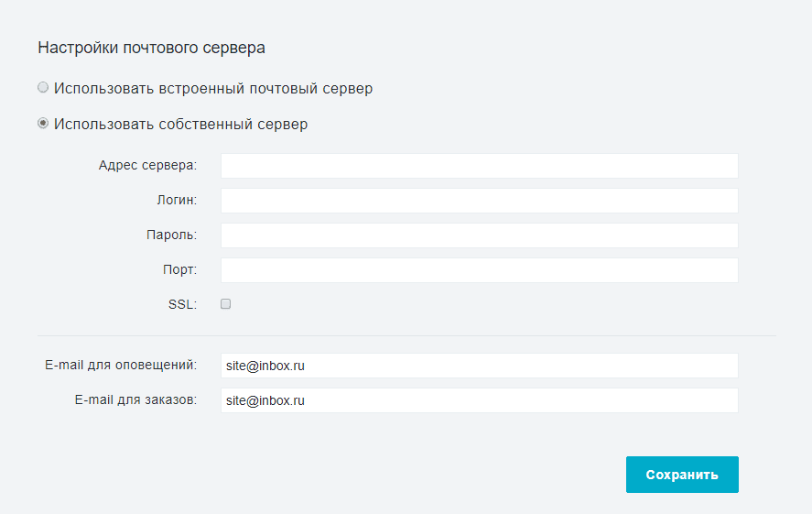Focus the Адрес сервера input field
Viewport: 812px width, 514px height.
[480, 166]
